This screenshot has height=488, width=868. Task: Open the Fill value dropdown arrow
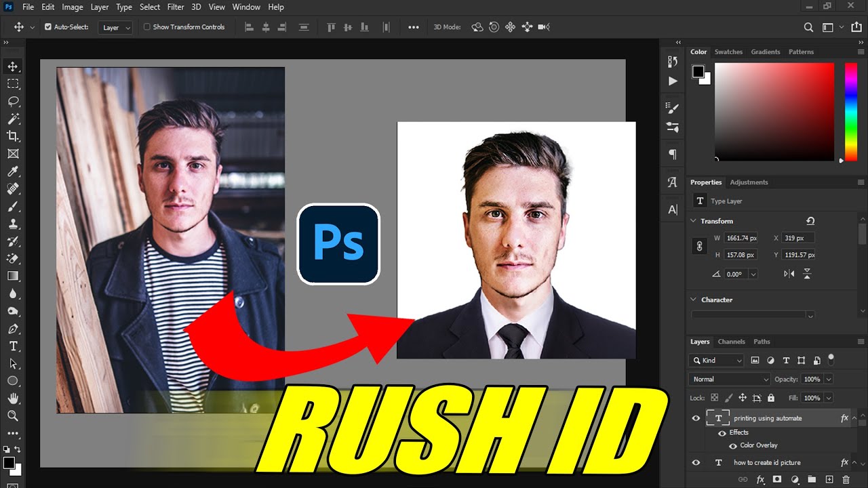829,398
